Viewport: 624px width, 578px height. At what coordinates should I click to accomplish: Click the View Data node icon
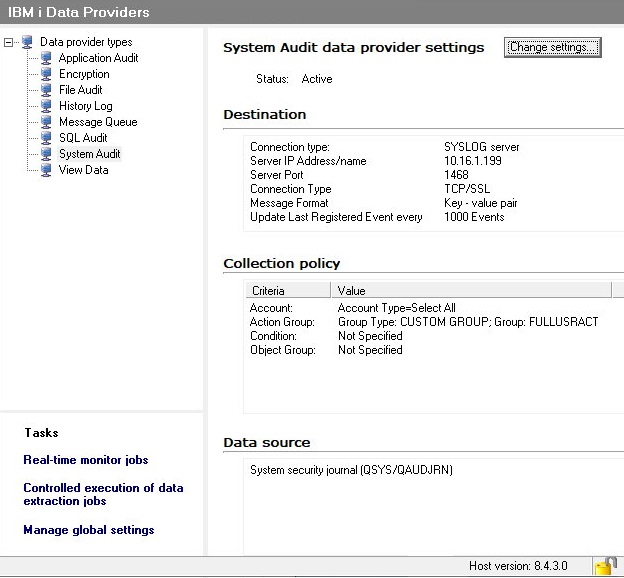46,170
